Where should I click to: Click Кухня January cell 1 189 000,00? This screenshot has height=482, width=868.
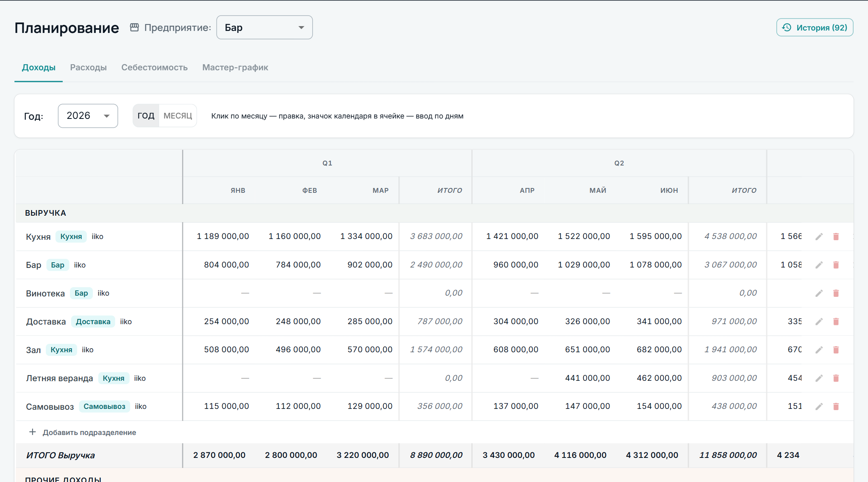coord(223,236)
